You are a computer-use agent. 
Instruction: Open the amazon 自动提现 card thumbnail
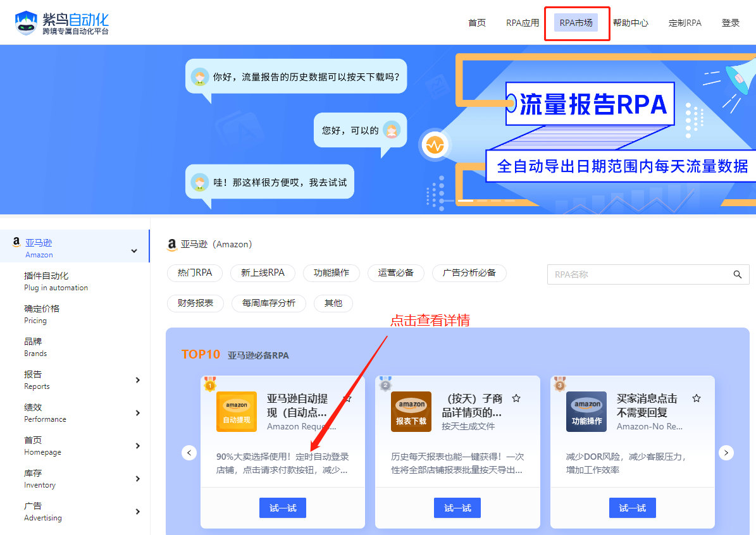(x=236, y=412)
